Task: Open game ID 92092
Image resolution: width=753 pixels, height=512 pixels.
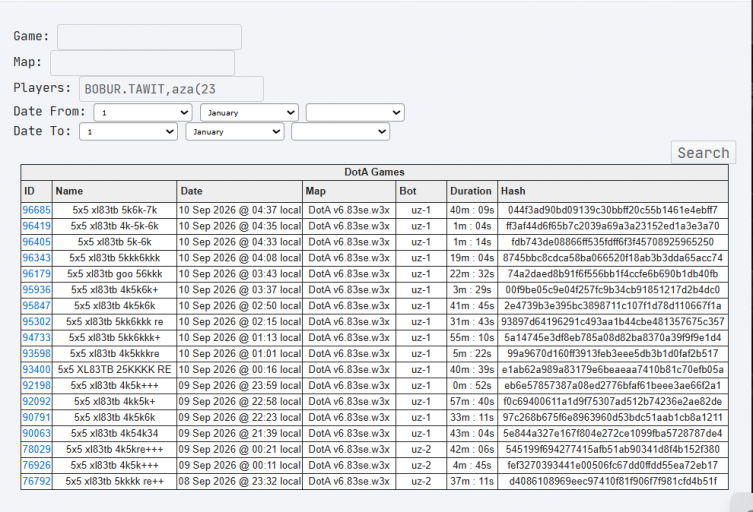Action: 36,401
